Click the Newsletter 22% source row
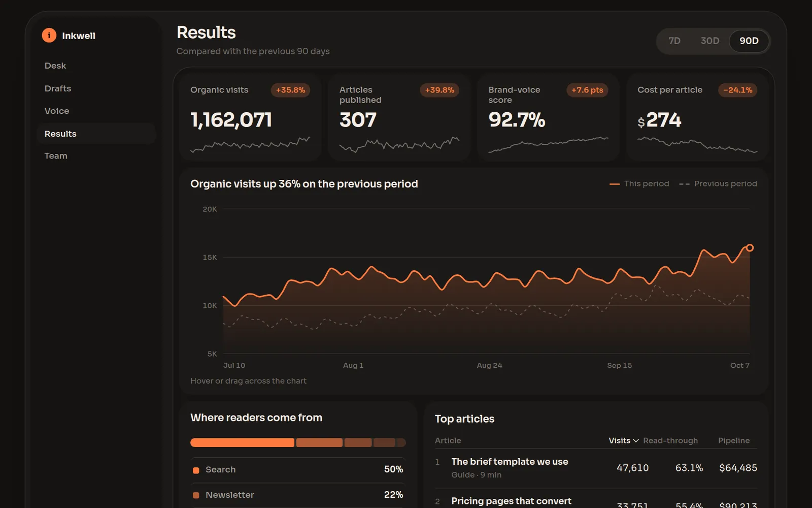812x508 pixels. pyautogui.click(x=298, y=495)
